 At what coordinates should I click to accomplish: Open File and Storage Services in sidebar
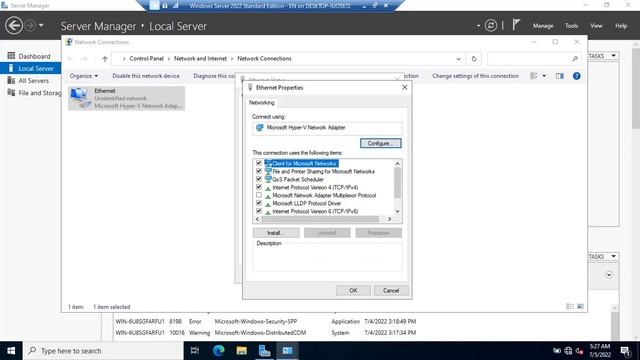34,93
